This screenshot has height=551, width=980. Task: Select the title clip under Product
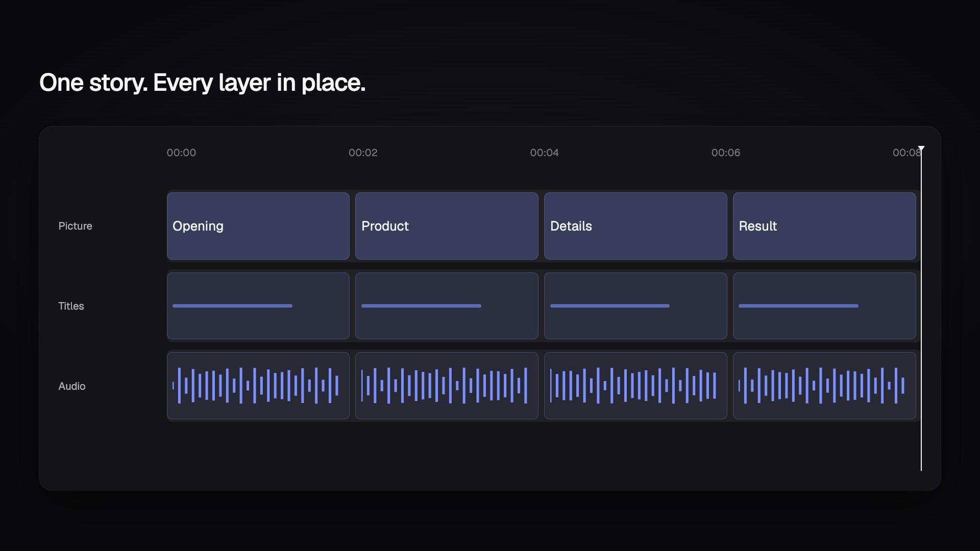[447, 306]
